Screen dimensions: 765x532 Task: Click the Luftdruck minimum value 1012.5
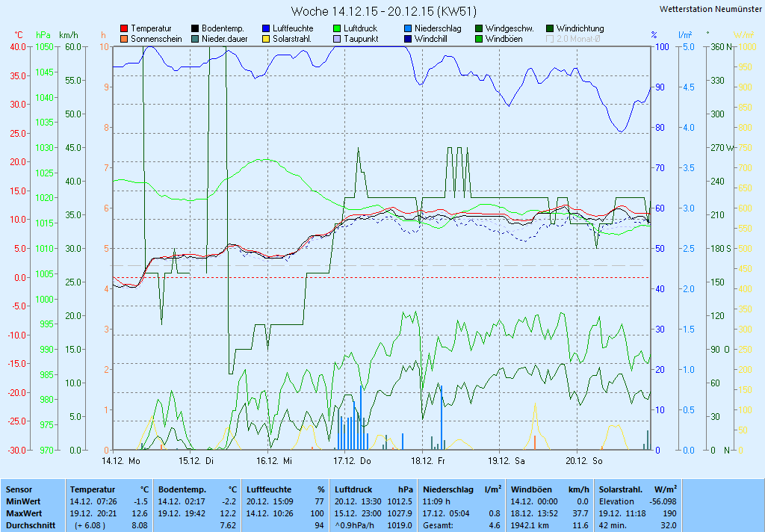coord(400,502)
